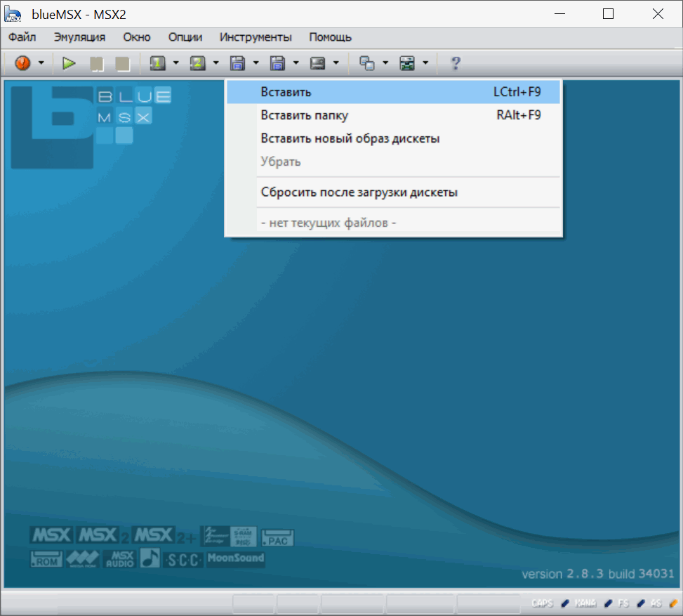
Task: Toggle Сбросить после загрузки дискеты option
Action: click(x=393, y=192)
